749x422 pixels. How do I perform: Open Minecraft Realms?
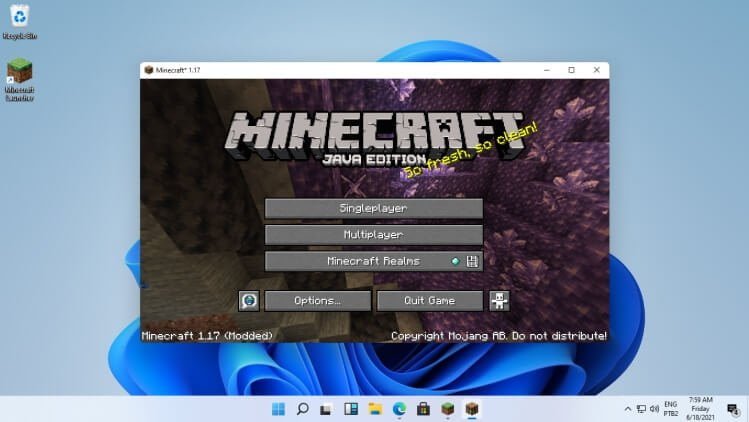tap(374, 261)
